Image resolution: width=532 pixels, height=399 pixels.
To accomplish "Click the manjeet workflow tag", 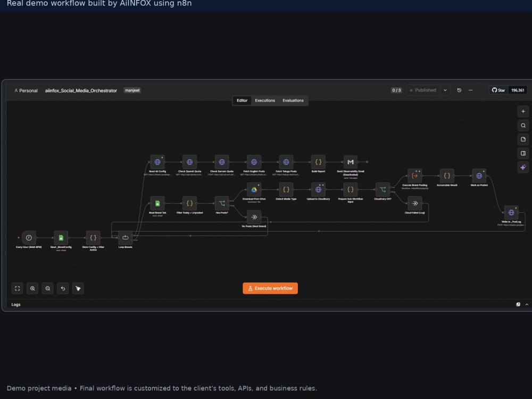I will click(132, 90).
